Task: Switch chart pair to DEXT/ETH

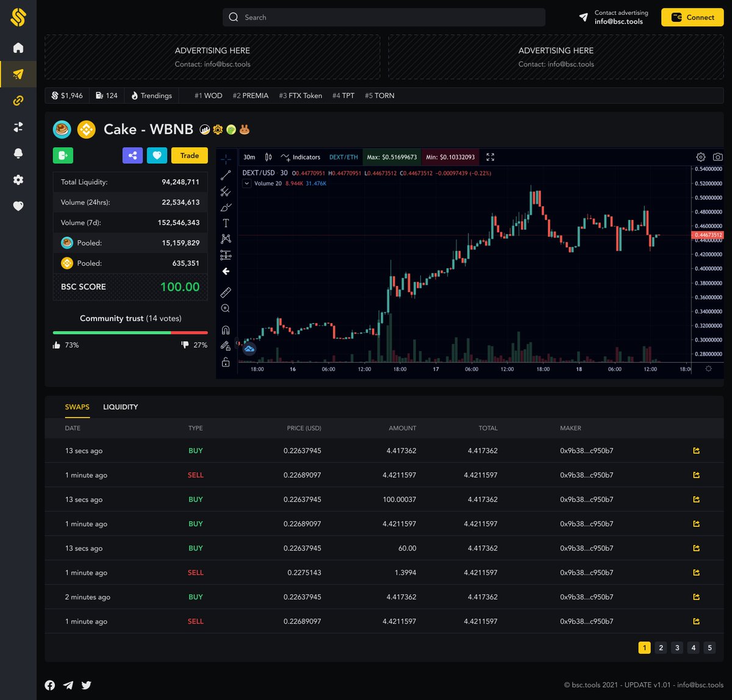Action: pos(343,157)
